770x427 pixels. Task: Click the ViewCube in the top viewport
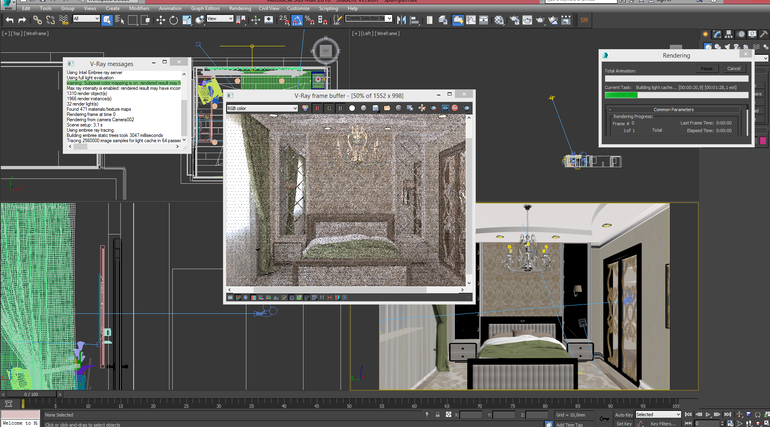[x=324, y=50]
